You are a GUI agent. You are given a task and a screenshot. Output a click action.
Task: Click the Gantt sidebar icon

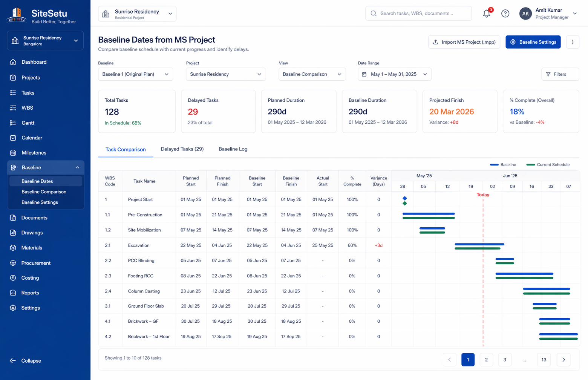pyautogui.click(x=13, y=123)
